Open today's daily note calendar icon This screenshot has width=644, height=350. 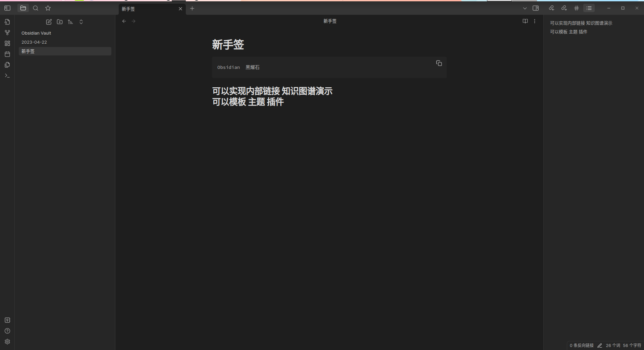7,54
